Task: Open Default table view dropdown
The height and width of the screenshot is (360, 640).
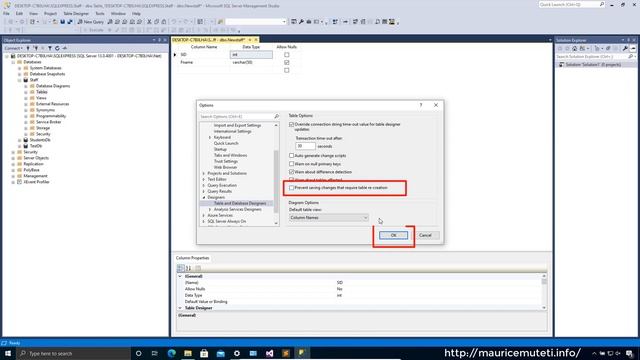Action: pos(329,218)
